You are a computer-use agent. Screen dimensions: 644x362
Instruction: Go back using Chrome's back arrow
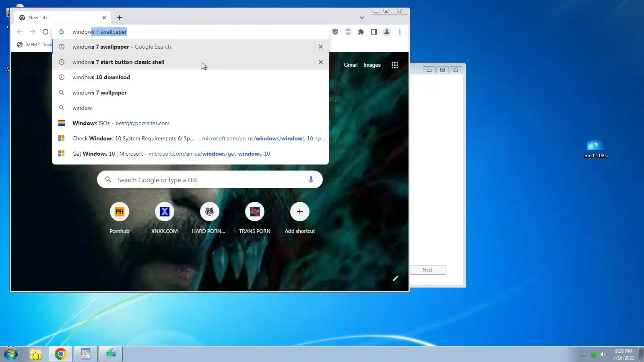(20, 32)
